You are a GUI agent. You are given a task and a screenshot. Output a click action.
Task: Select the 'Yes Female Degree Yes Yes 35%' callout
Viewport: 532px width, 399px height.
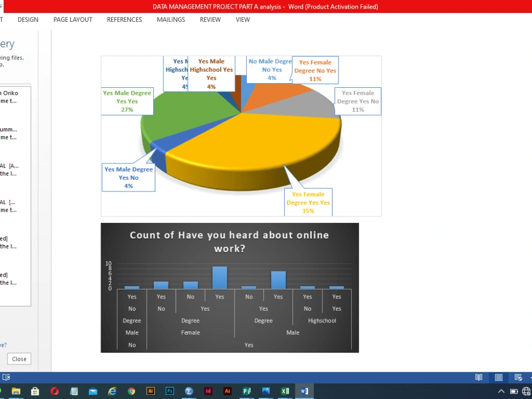click(308, 202)
